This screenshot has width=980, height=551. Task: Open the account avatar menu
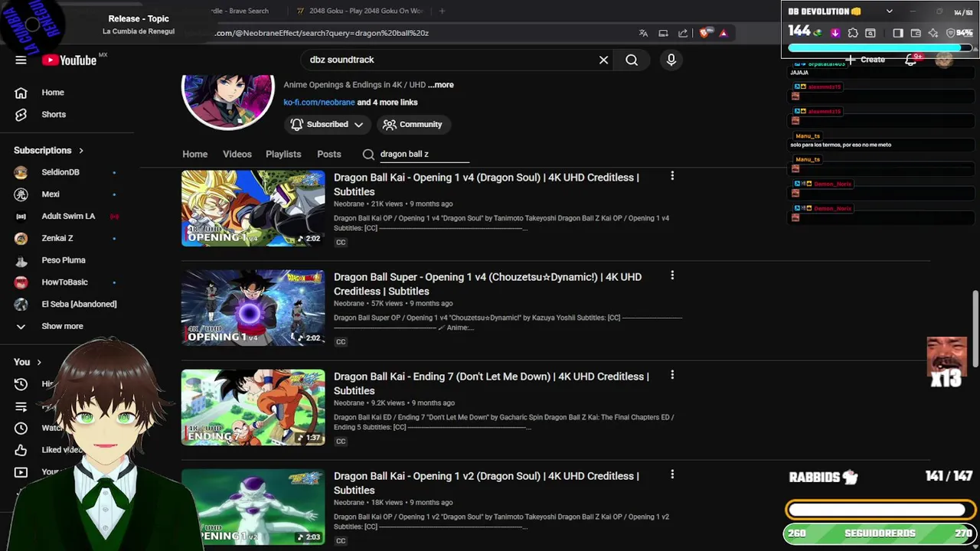tap(944, 60)
